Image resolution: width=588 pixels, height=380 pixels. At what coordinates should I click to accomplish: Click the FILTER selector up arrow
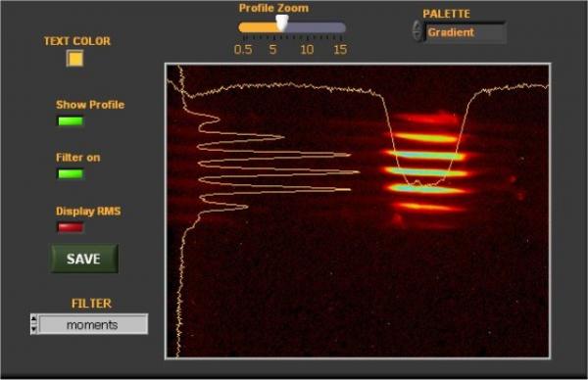tap(33, 319)
